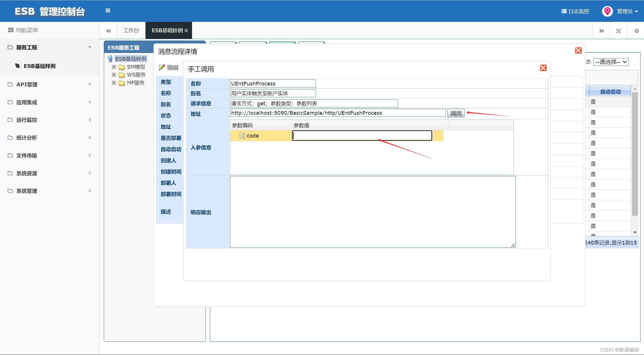
Task: Switch to the 工作台 tab
Action: (x=131, y=30)
